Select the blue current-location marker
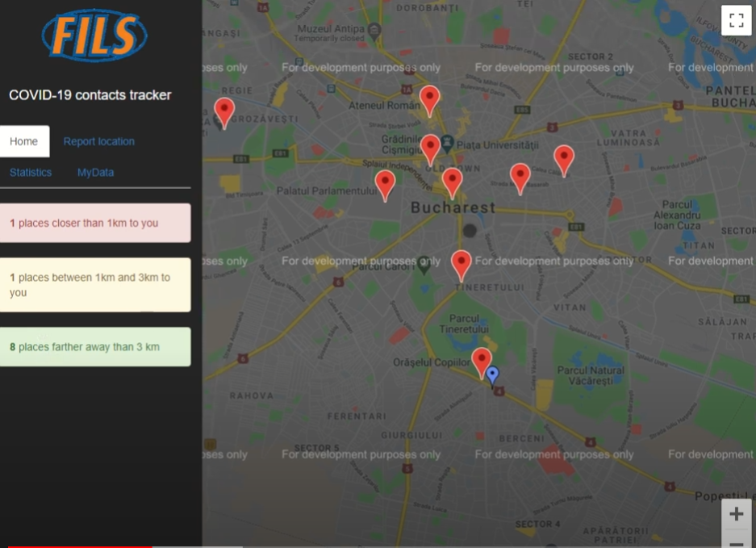The width and height of the screenshot is (756, 548). pyautogui.click(x=492, y=374)
